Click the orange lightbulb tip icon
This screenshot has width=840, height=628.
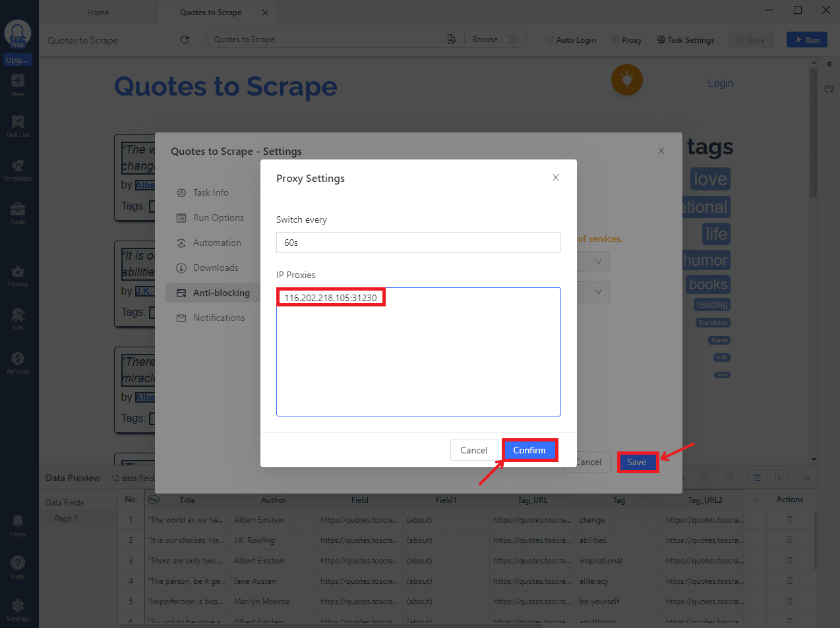626,80
